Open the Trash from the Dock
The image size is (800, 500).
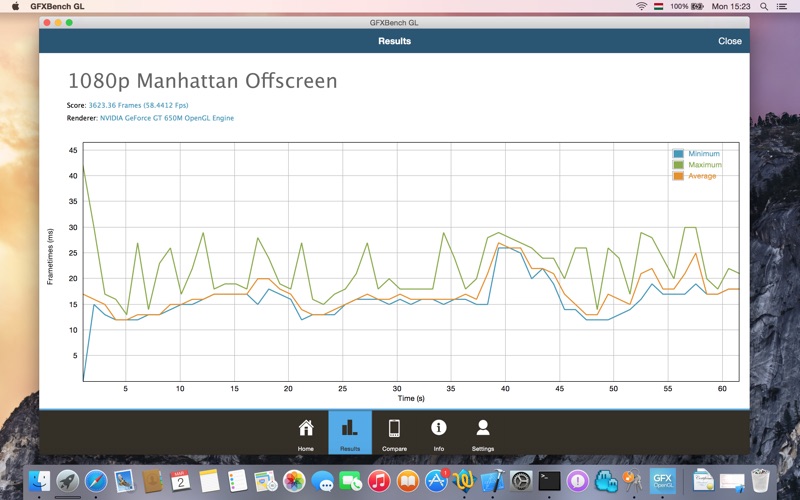[760, 481]
